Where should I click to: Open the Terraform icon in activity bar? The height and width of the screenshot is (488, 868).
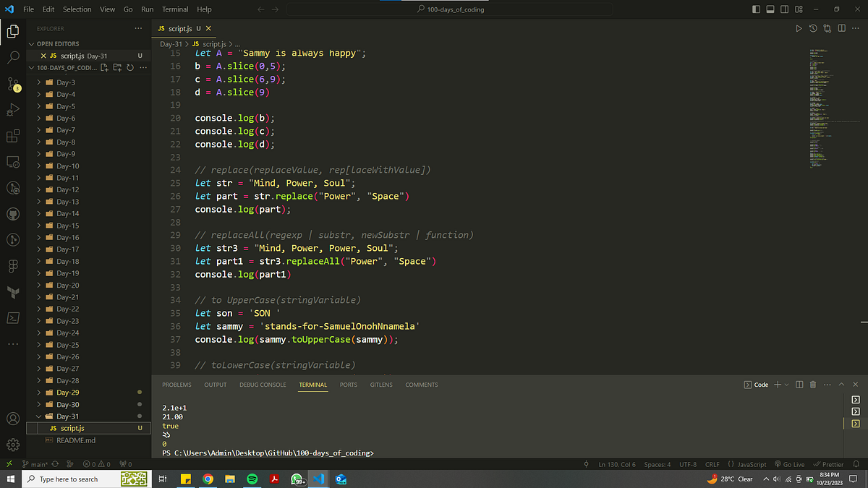[x=13, y=292]
